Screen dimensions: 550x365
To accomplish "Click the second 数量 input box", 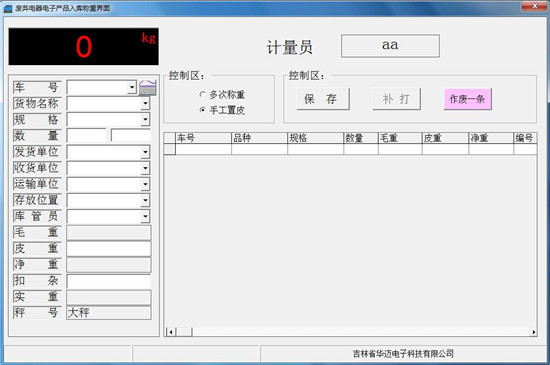I will click(x=130, y=135).
